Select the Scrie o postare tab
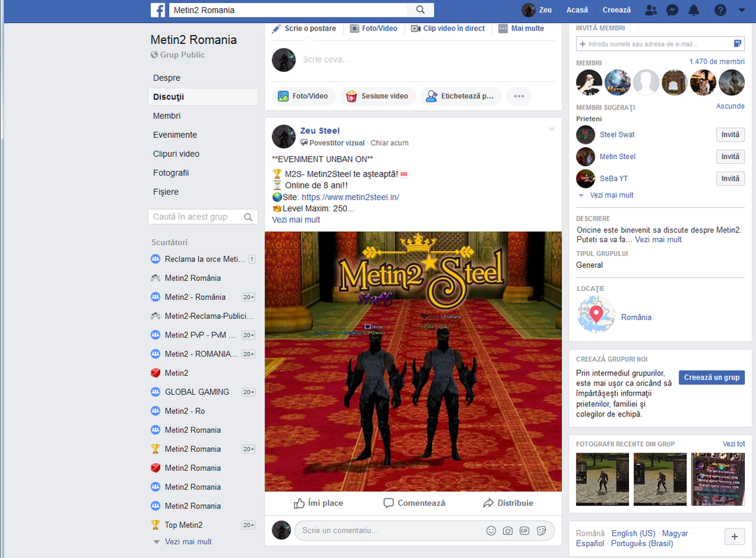Screen dimensions: 756x558 click(304, 29)
